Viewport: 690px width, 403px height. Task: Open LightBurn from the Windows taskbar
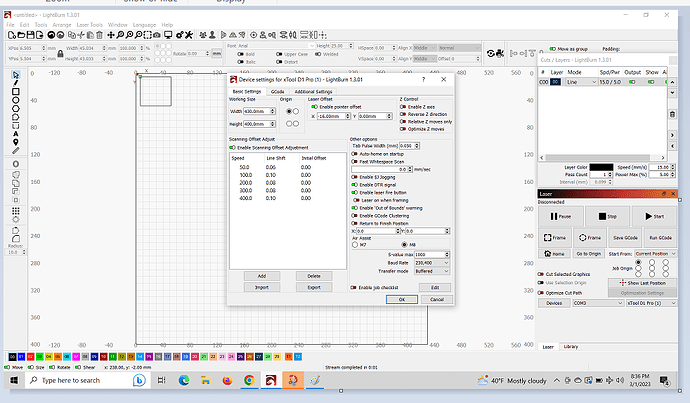tap(271, 380)
